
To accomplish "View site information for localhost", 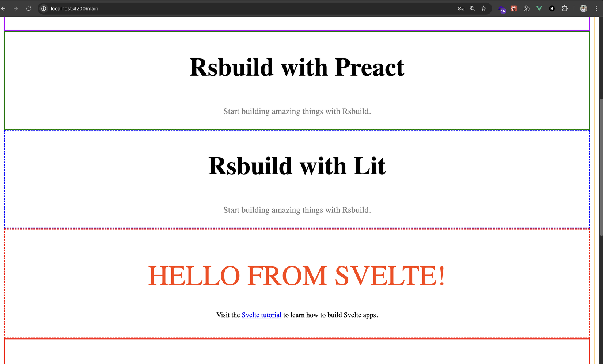I will click(43, 8).
